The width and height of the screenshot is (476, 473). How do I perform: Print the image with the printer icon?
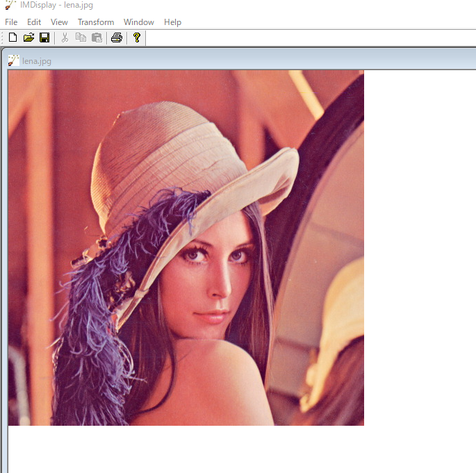click(117, 38)
